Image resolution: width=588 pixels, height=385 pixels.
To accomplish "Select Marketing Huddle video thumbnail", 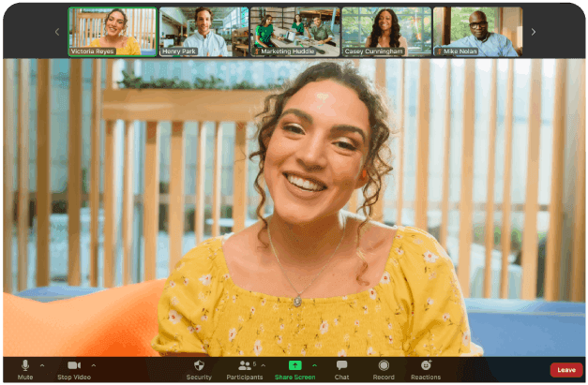I will pos(295,32).
